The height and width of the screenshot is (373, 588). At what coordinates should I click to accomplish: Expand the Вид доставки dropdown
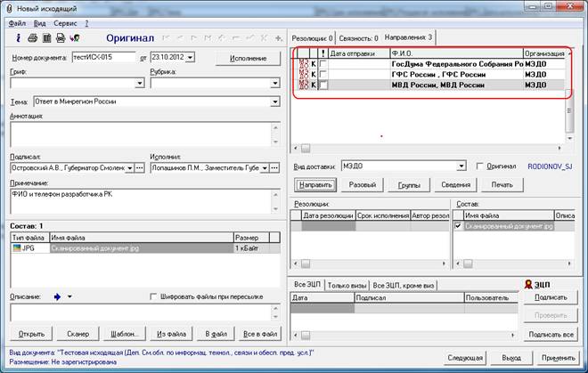click(461, 166)
